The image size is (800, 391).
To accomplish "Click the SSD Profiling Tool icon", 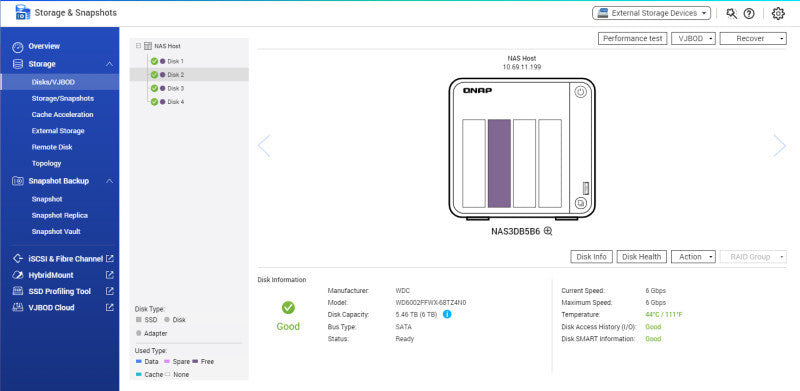I will tap(18, 291).
